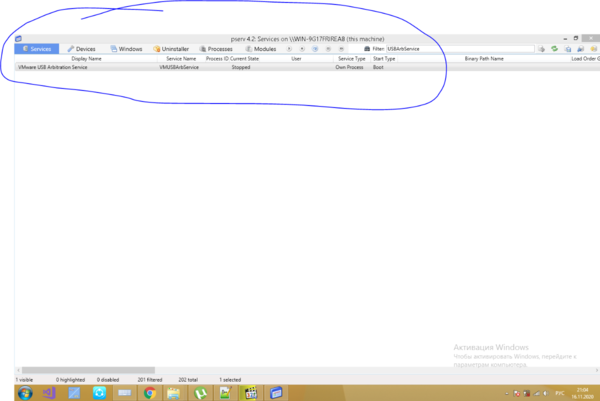The height and width of the screenshot is (401, 600).
Task: Sort by the Current State column header
Action: (x=244, y=59)
